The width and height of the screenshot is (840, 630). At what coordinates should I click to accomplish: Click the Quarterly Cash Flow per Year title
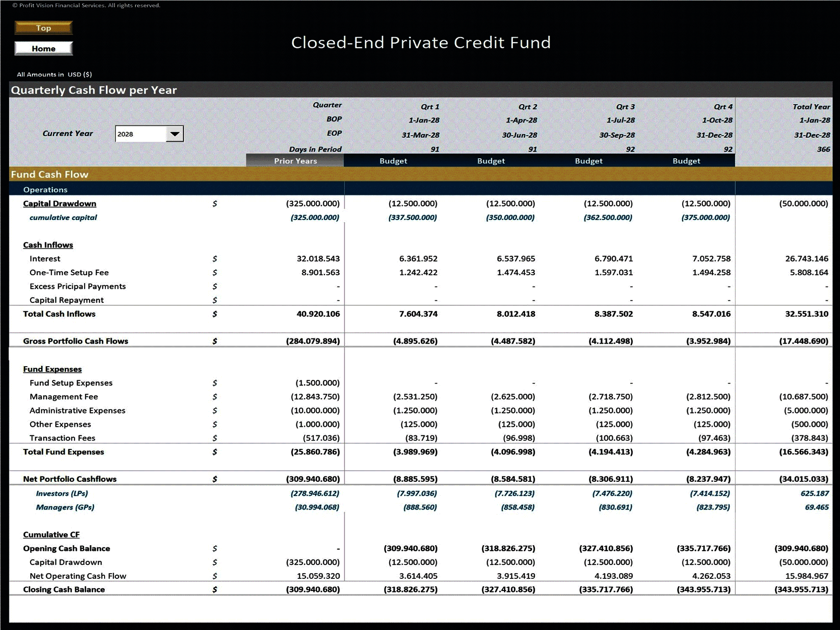[94, 90]
